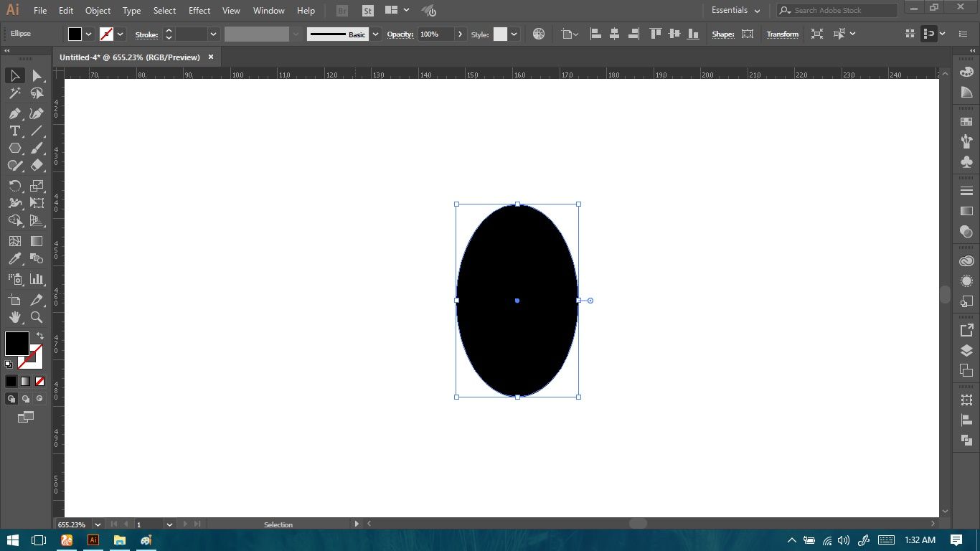Screen dimensions: 980x551
Task: Open the Select menu
Action: pyautogui.click(x=164, y=11)
